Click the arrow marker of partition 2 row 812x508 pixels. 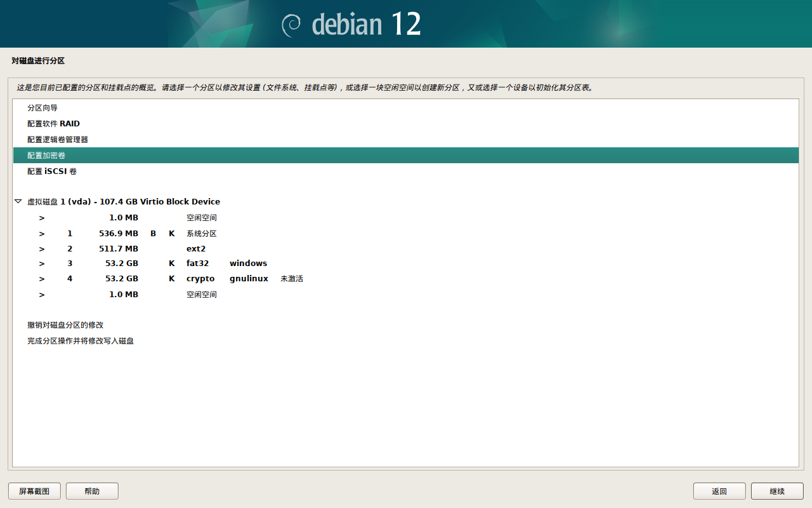(x=42, y=249)
